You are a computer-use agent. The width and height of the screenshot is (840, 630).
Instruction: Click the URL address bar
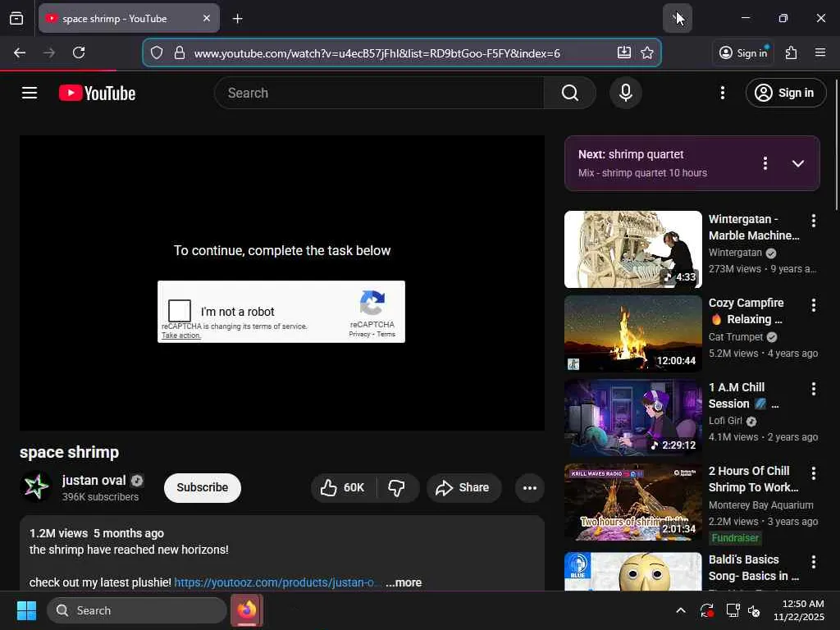pos(402,53)
